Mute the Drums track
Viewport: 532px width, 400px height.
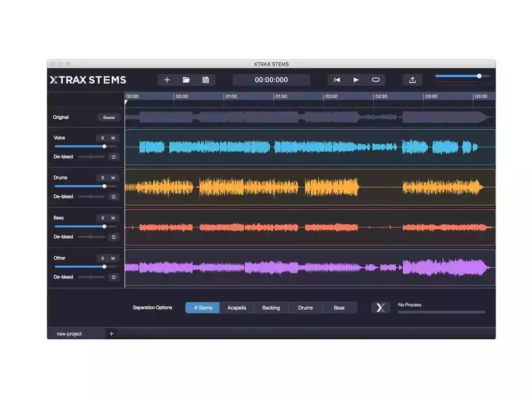113,177
